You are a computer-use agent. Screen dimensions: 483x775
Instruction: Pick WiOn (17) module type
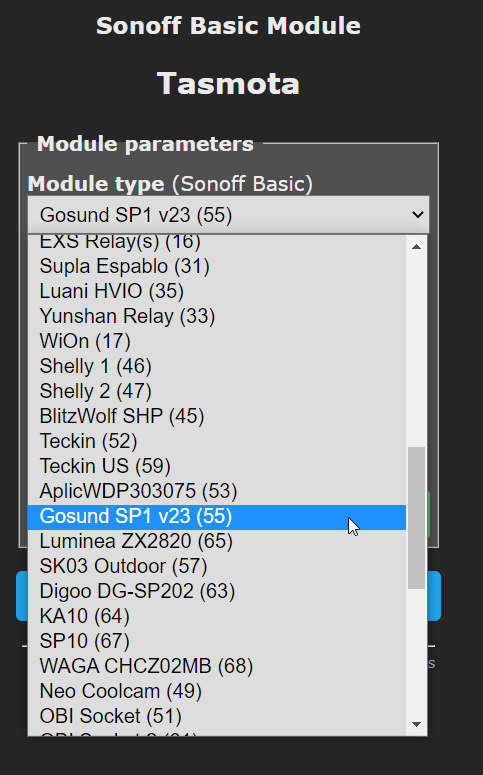tap(217, 342)
